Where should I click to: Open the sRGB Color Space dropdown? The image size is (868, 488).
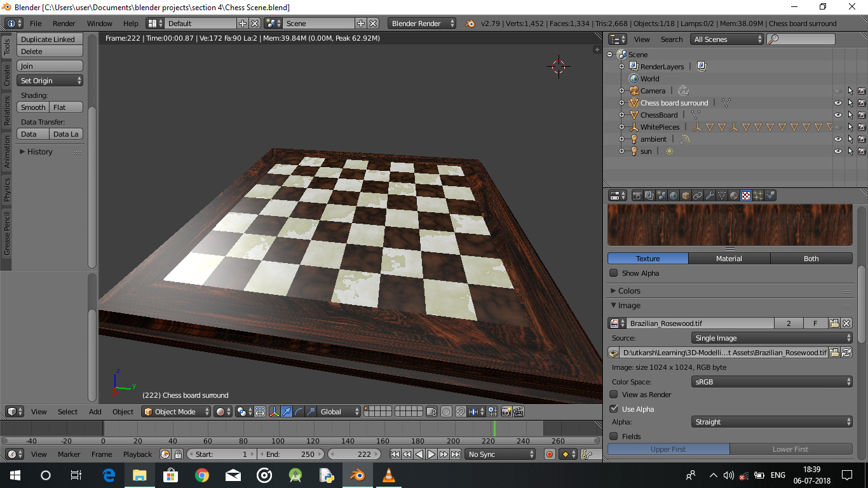(771, 382)
